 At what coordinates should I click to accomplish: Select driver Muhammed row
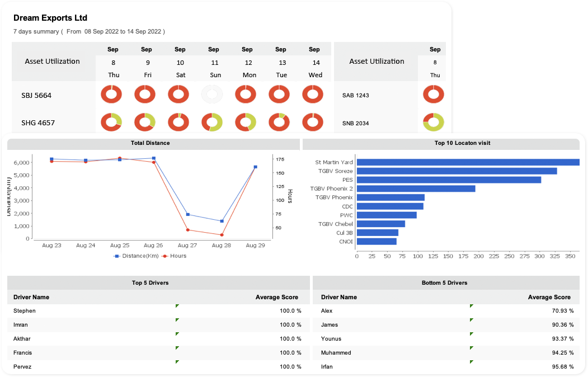click(x=446, y=352)
